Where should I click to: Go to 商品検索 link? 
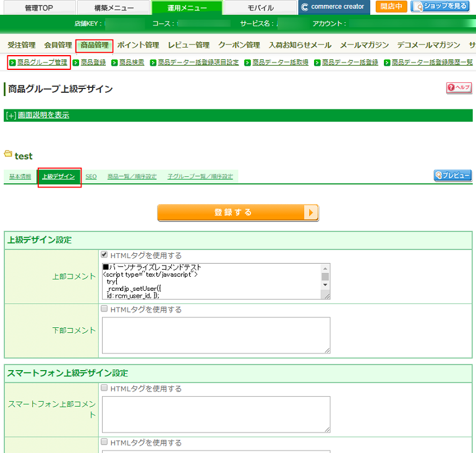coord(132,63)
